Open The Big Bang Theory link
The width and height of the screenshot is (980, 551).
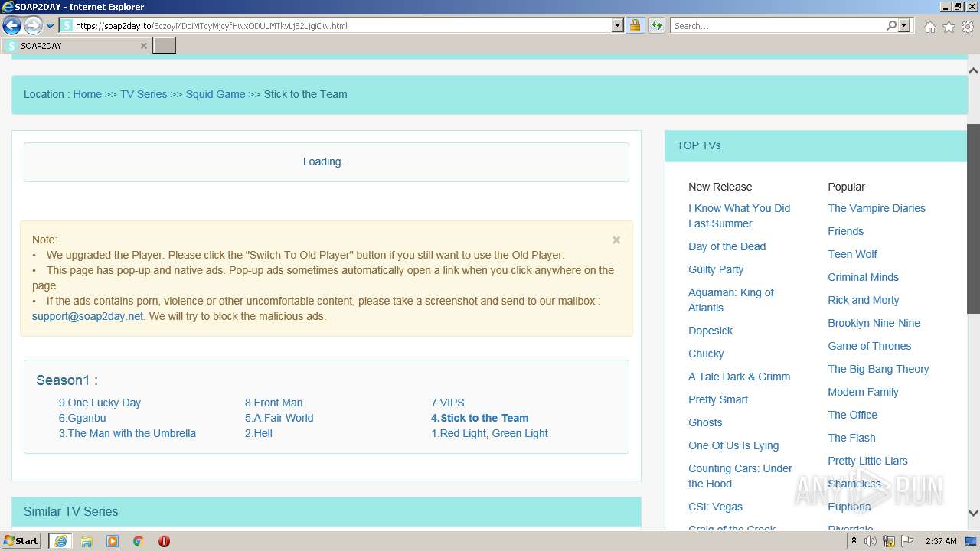click(878, 369)
